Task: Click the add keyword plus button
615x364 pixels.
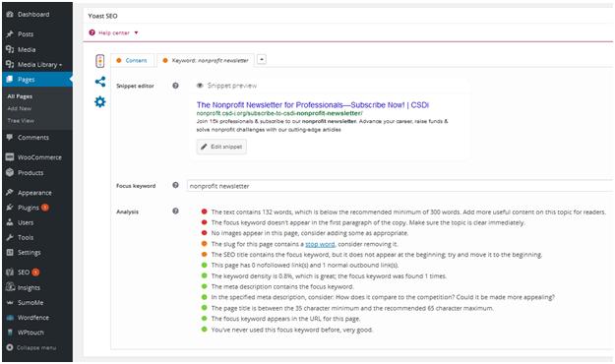Action: point(262,60)
